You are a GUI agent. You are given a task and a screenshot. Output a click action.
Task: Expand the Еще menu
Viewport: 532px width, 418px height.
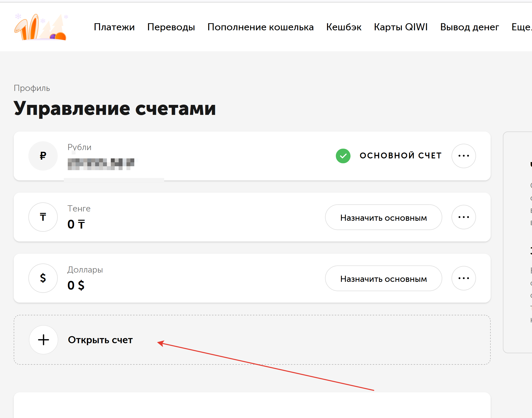tap(522, 27)
